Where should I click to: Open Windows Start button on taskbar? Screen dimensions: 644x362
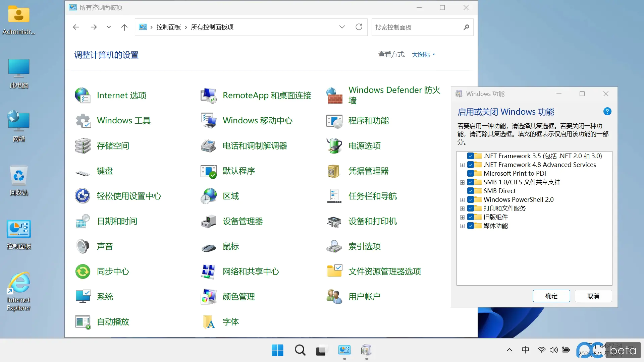pyautogui.click(x=277, y=350)
